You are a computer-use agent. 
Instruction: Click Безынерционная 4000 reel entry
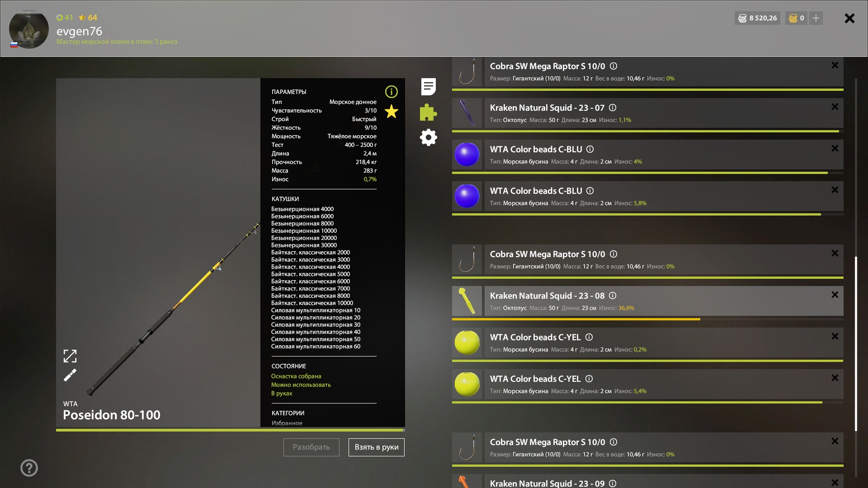tap(302, 209)
